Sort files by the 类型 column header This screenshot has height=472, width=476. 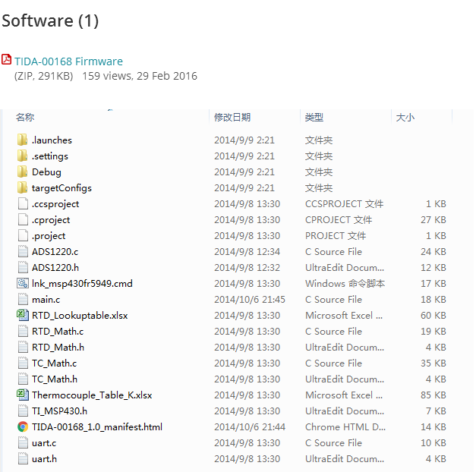(x=314, y=117)
